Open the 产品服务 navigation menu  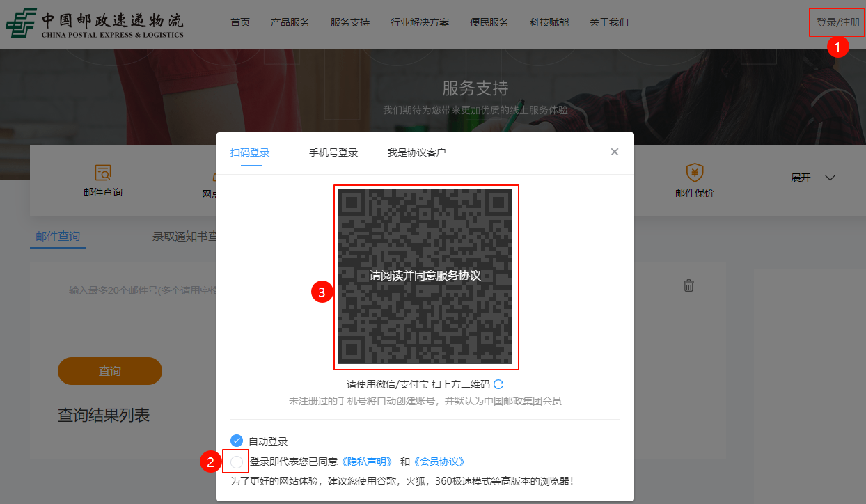[x=290, y=22]
